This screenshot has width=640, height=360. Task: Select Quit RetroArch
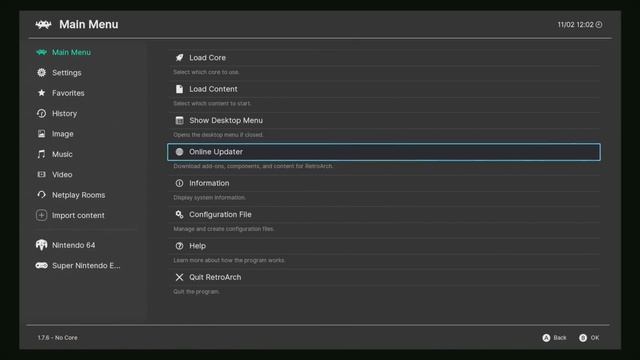(x=384, y=277)
